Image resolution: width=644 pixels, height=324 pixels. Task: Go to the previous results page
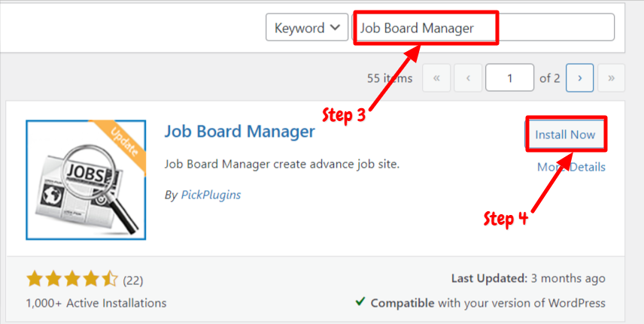point(468,78)
